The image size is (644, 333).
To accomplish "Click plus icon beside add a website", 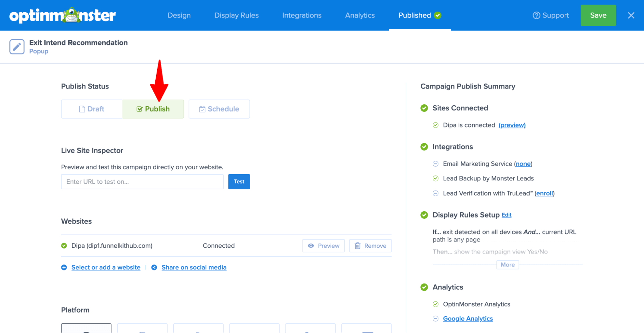I will pos(64,267).
